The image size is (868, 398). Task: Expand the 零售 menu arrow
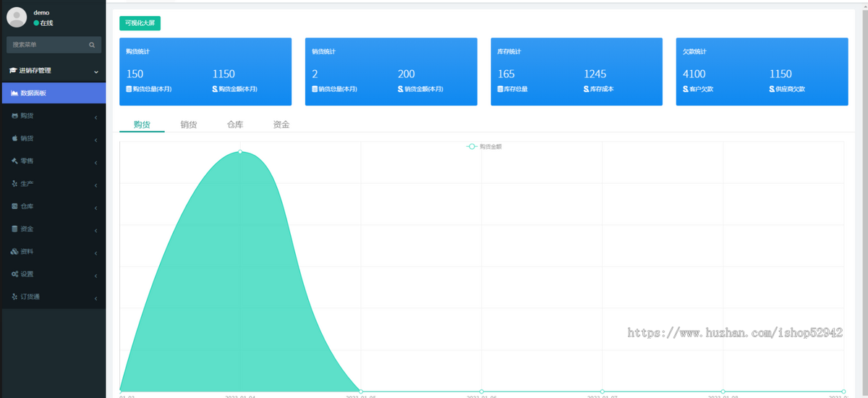[96, 161]
